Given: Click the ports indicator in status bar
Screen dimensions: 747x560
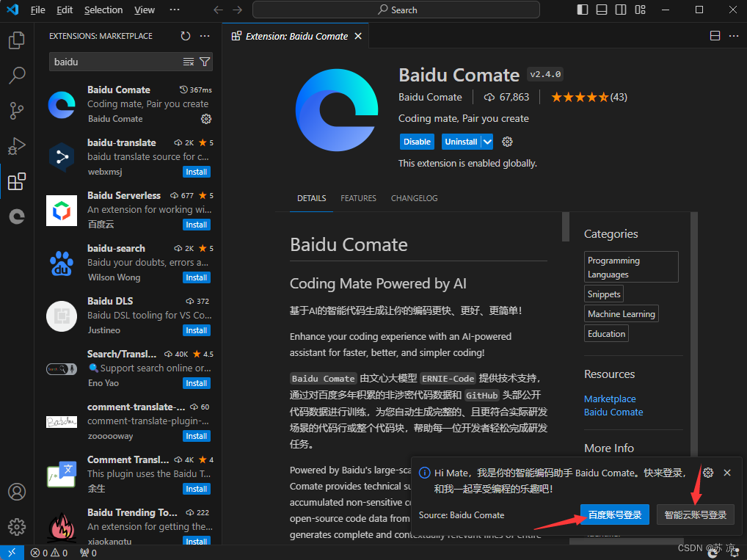Looking at the screenshot, I should point(88,553).
